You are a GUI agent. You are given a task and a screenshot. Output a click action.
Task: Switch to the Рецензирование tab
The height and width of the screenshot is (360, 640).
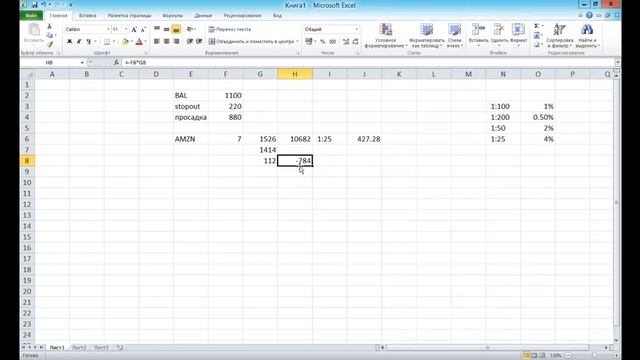(x=242, y=16)
